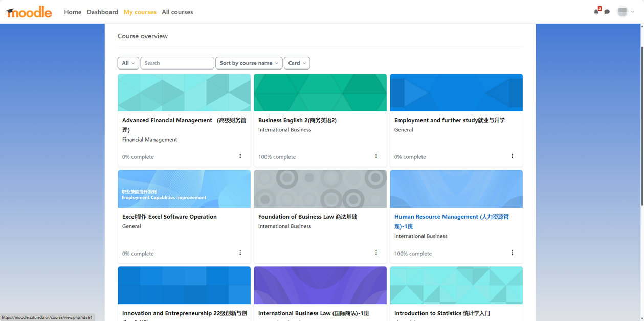Open three-dot menu for Employment and further study
Image resolution: width=644 pixels, height=321 pixels.
tap(512, 156)
